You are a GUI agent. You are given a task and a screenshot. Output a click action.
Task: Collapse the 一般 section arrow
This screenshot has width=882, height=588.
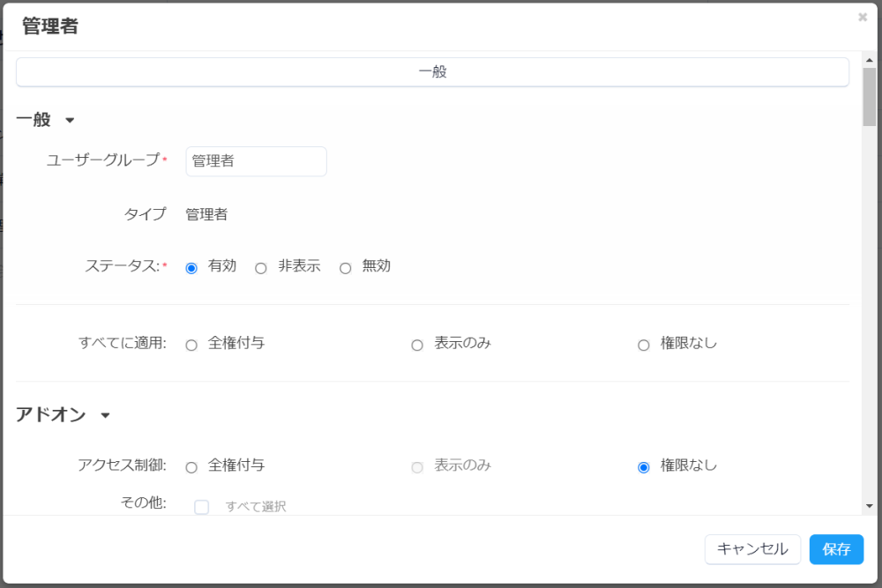click(71, 121)
